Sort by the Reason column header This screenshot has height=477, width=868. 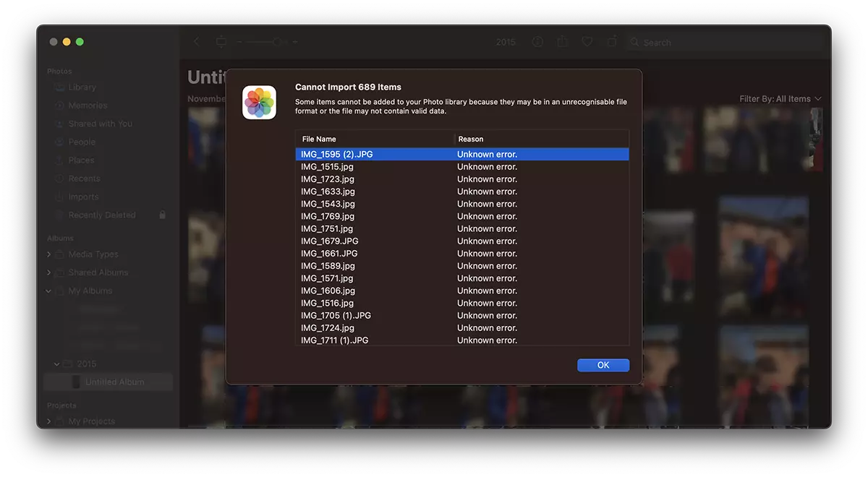pyautogui.click(x=541, y=139)
